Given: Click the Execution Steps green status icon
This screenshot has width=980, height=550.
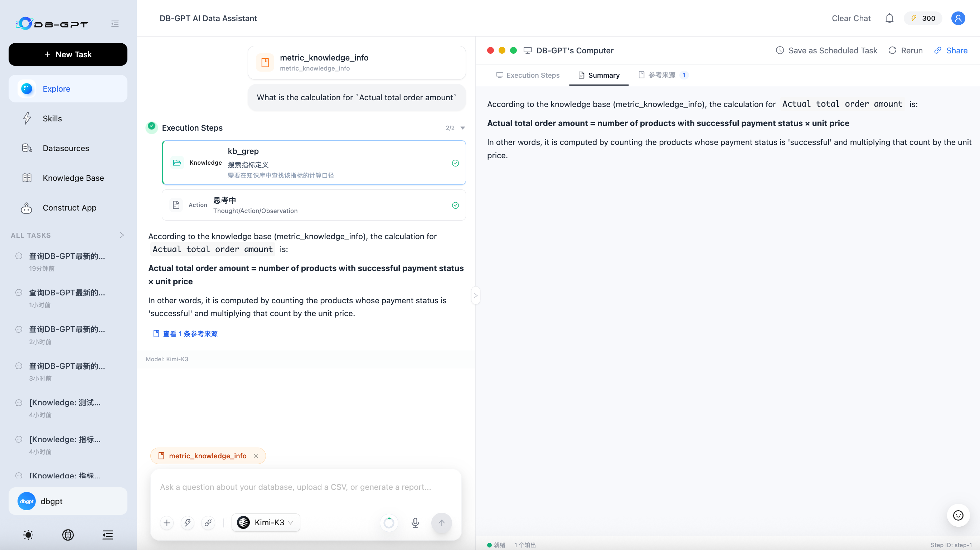Looking at the screenshot, I should tap(151, 127).
